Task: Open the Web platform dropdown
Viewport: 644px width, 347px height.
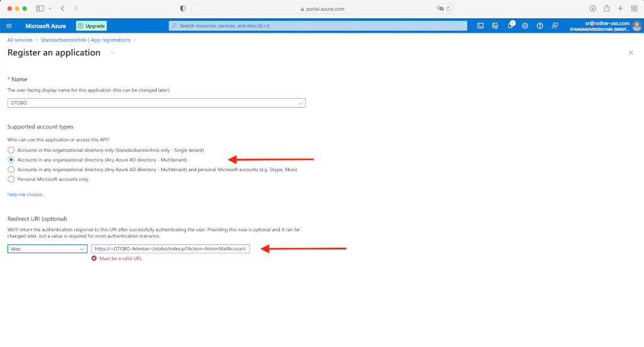Action: click(47, 249)
